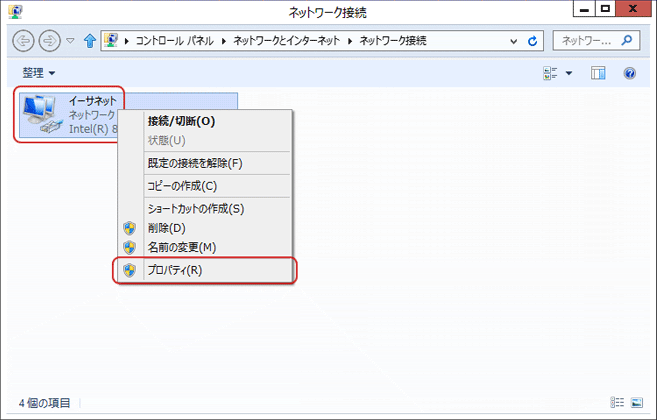Click the window system icon in the title bar

(x=15, y=12)
